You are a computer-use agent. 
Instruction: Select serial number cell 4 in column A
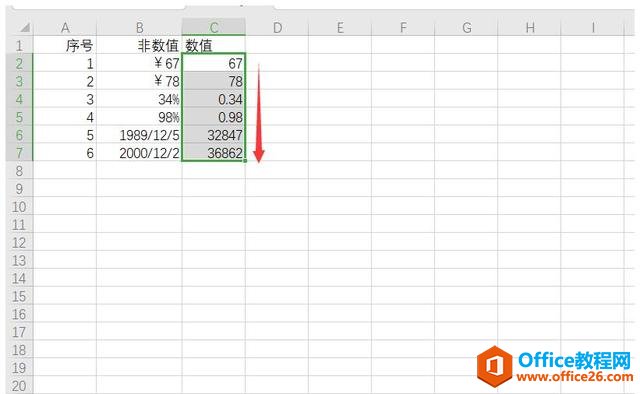click(x=65, y=117)
